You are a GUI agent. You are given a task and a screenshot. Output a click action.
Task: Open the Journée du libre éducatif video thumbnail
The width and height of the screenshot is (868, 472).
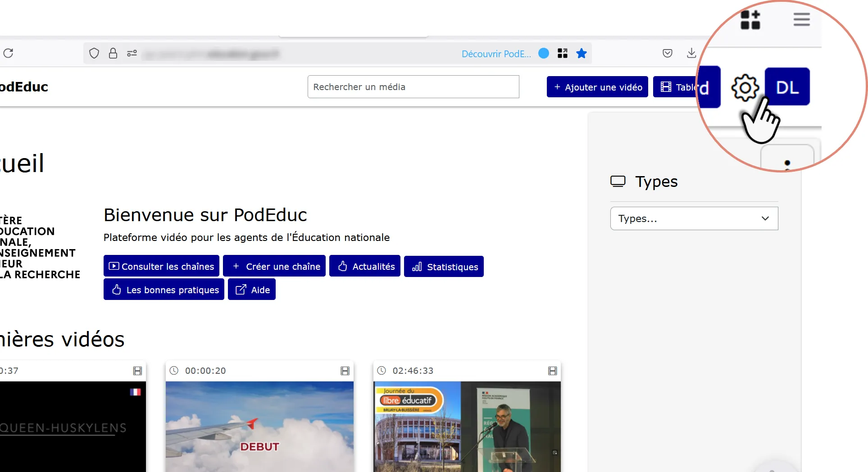click(x=467, y=427)
